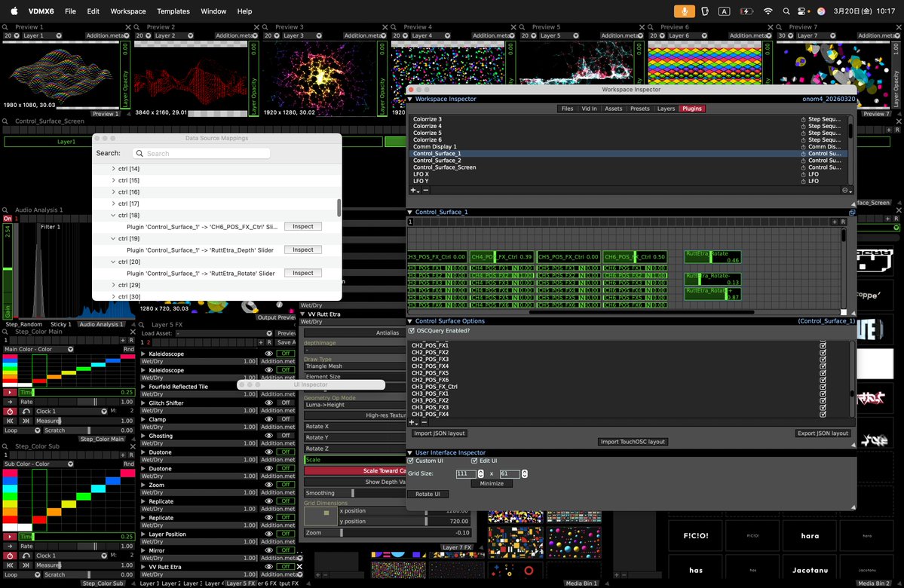Click magnifier icon beside Step_Color Main title

5,332
